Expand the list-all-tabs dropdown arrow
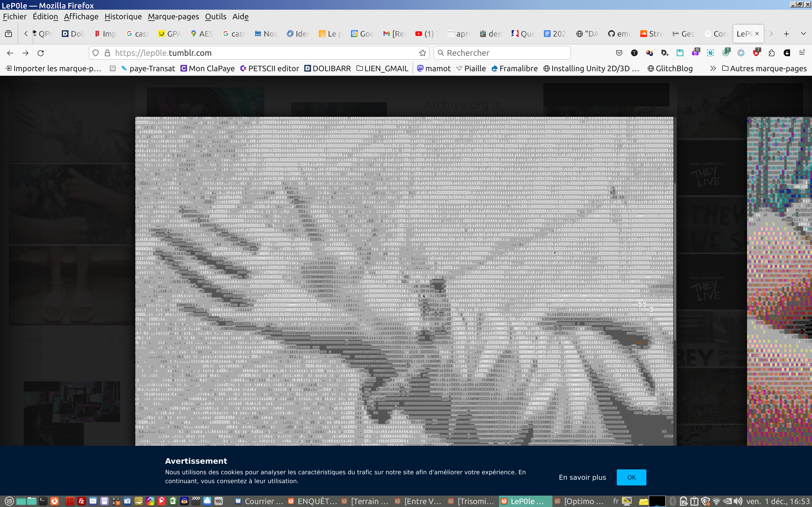The width and height of the screenshot is (812, 507). (x=803, y=34)
